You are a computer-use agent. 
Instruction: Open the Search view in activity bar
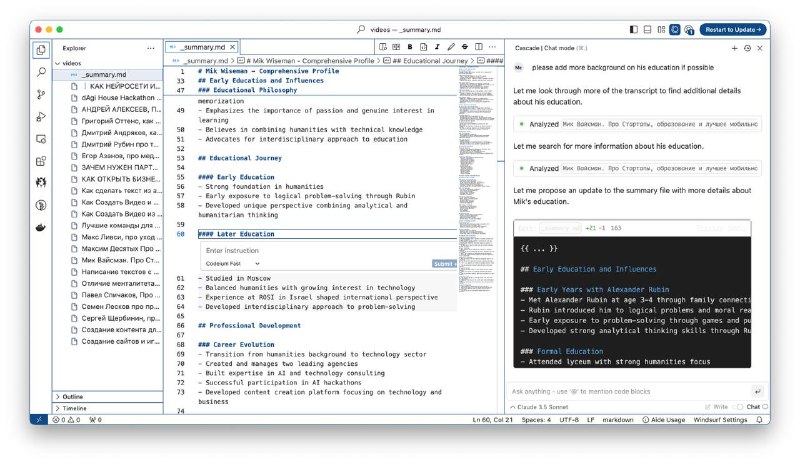pos(41,72)
